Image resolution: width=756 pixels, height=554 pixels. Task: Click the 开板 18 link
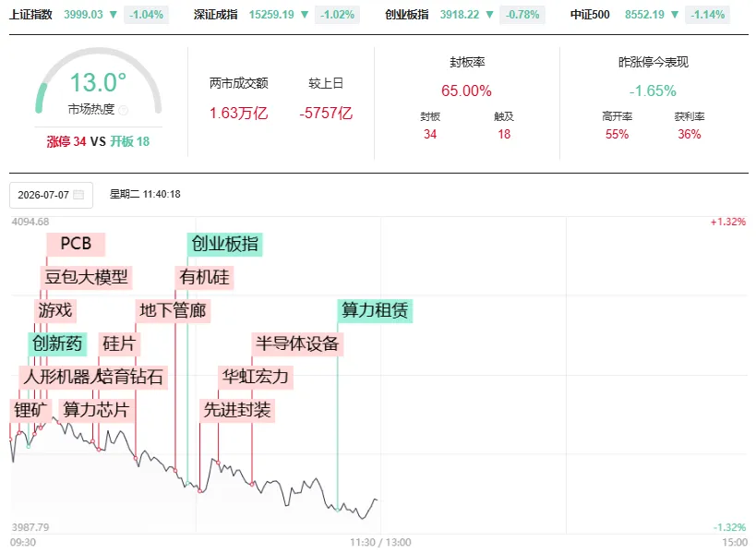(130, 142)
